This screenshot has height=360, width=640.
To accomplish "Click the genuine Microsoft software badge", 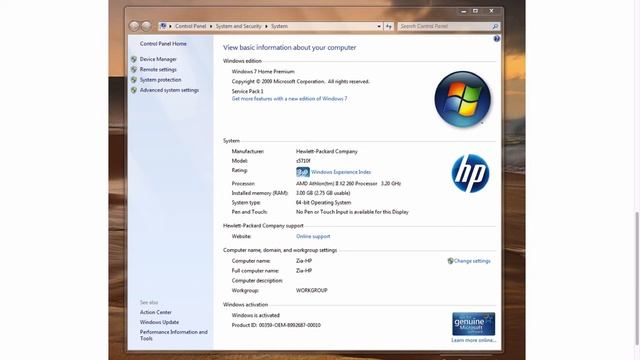I will pyautogui.click(x=473, y=324).
